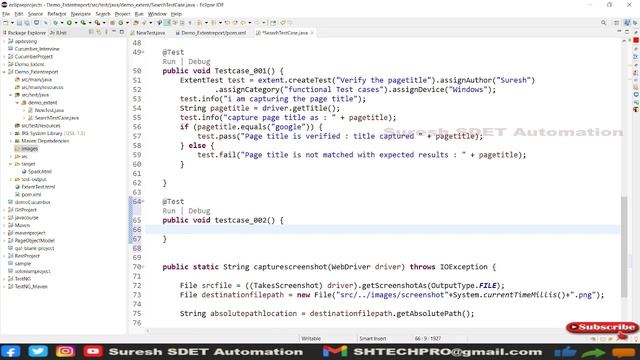Click Debug link above Testcase_001
The height and width of the screenshot is (360, 640).
point(199,62)
